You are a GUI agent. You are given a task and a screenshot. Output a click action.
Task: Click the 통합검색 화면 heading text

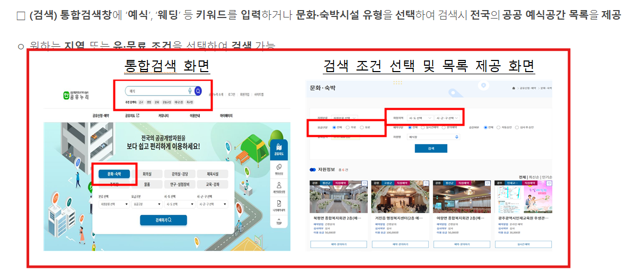(x=167, y=66)
